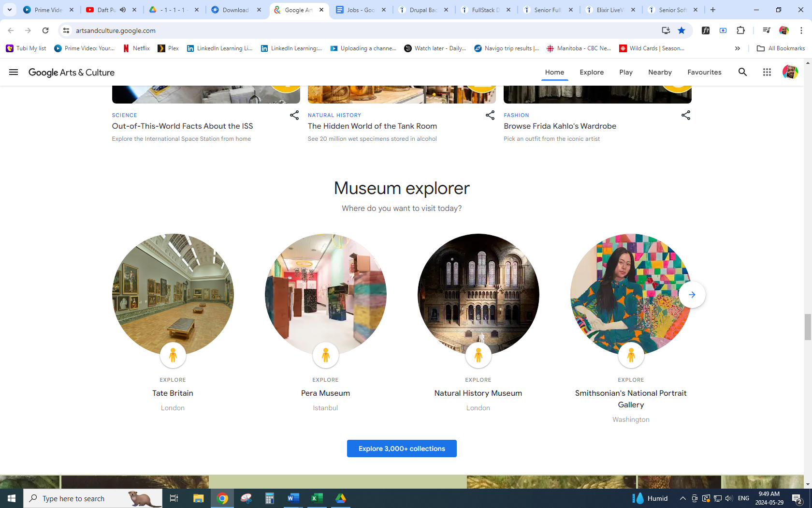Expand the tab search dropdown
The image size is (812, 508).
point(9,10)
